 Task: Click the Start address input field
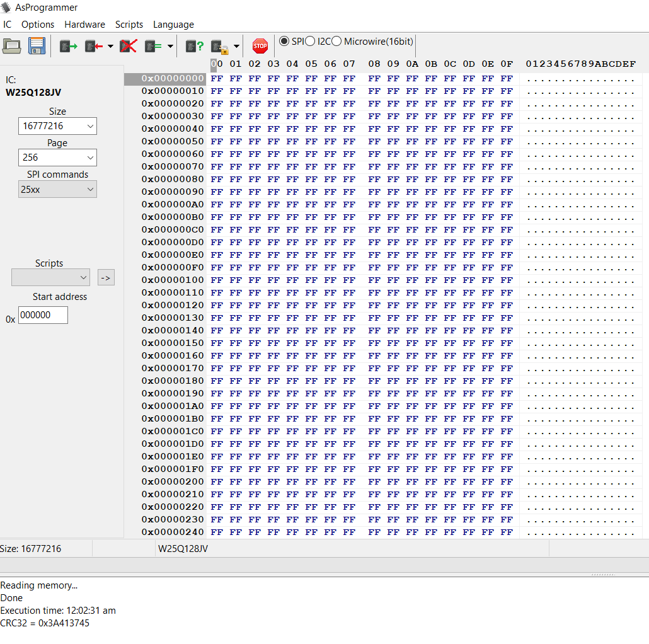pos(43,315)
